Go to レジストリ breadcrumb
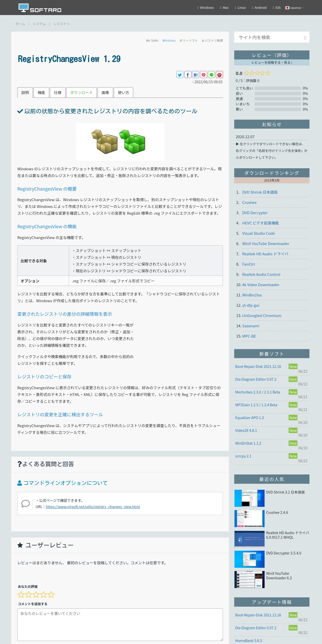The image size is (322, 644). tap(61, 24)
